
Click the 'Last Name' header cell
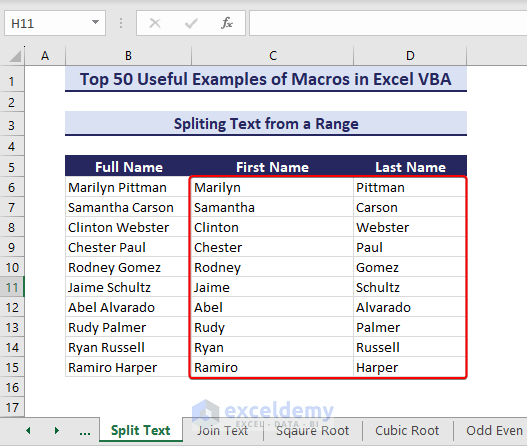click(410, 167)
